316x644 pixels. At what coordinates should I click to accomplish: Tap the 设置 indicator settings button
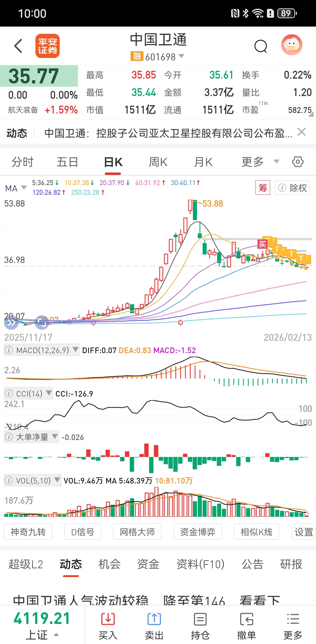tap(304, 532)
